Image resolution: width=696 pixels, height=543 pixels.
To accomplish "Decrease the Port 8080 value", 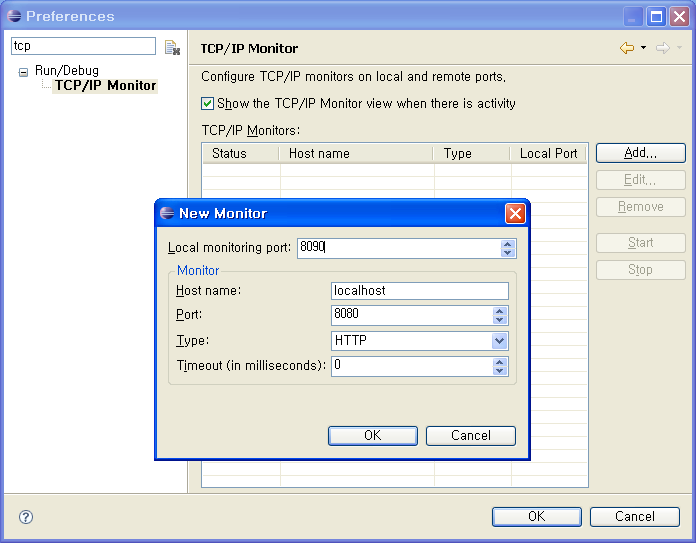I will [x=500, y=320].
